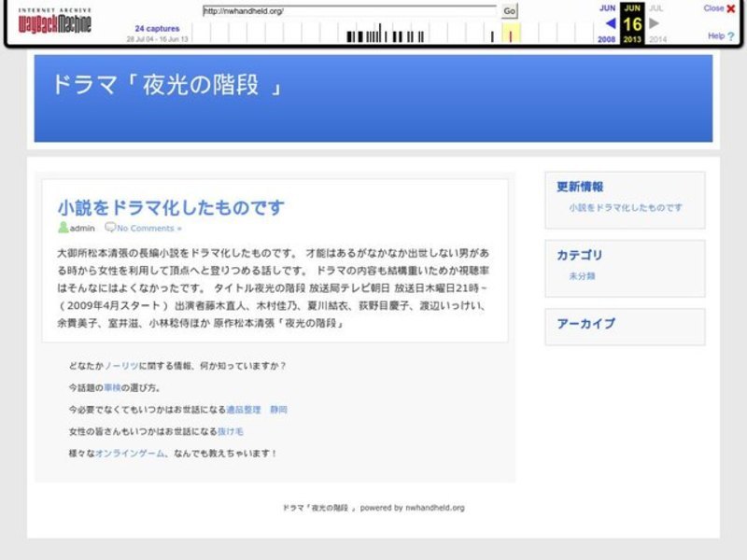This screenshot has width=747, height=560.
Task: Click the Wayback Machine logo
Action: tap(54, 21)
